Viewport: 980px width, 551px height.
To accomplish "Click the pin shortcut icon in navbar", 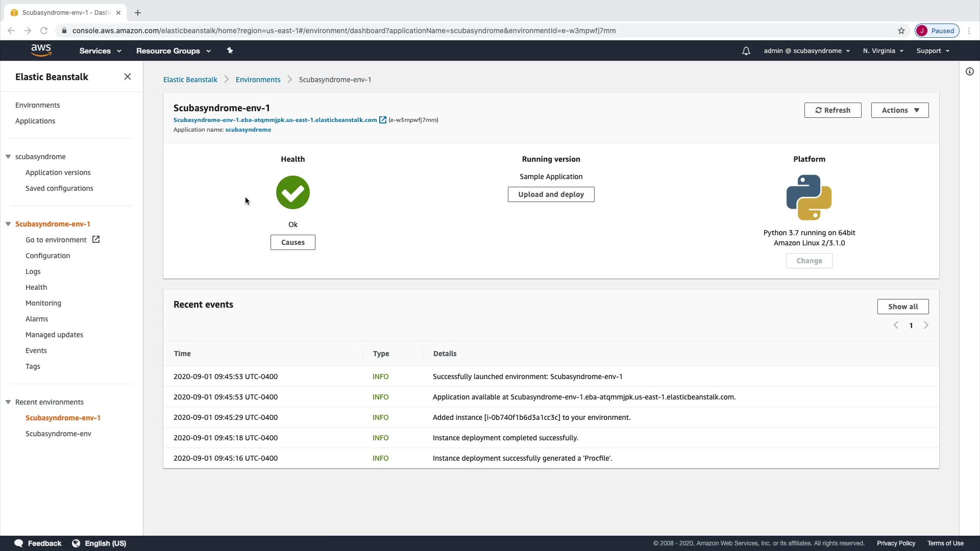I will click(230, 51).
